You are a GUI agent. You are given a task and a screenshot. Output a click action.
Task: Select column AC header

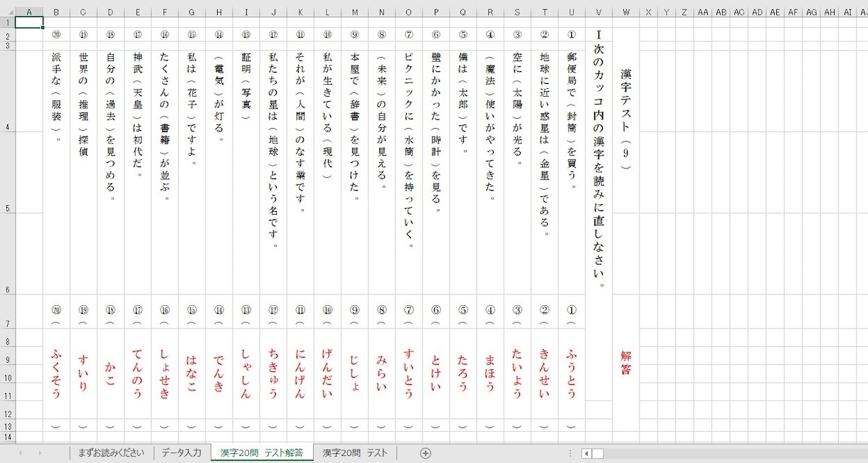pyautogui.click(x=739, y=12)
